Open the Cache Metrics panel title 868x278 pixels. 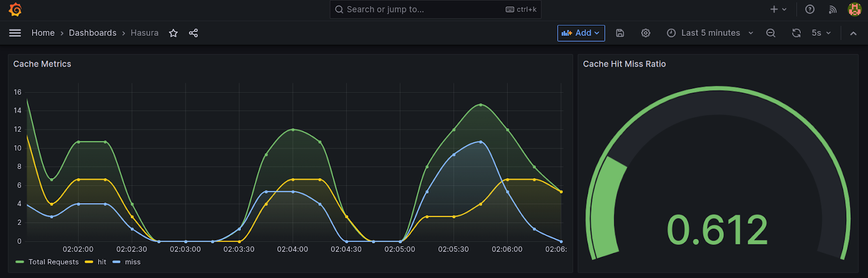(42, 64)
